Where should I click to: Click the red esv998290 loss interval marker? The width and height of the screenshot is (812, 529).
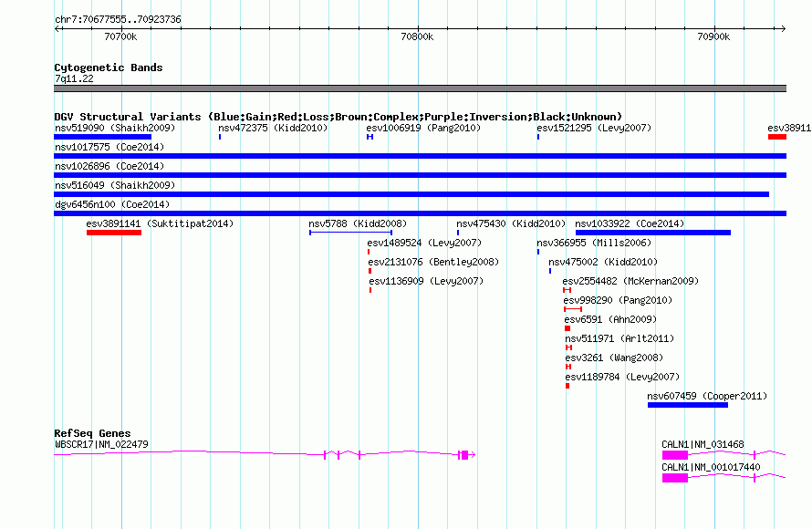pyautogui.click(x=573, y=309)
